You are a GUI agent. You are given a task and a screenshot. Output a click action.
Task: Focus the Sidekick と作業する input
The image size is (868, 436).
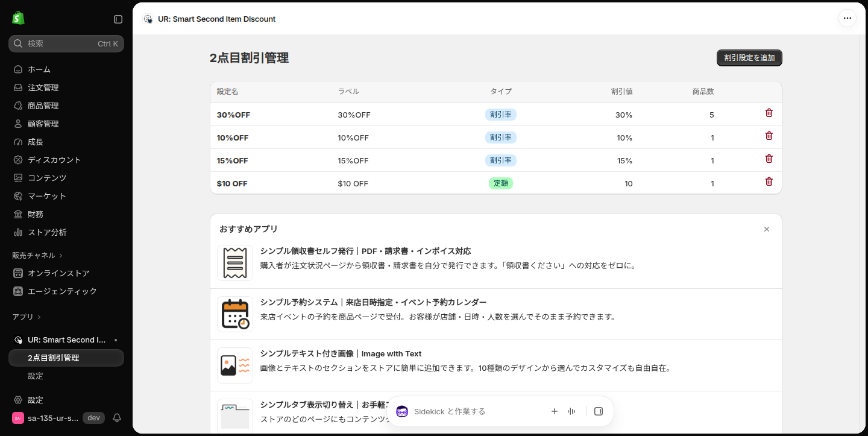tap(476, 411)
